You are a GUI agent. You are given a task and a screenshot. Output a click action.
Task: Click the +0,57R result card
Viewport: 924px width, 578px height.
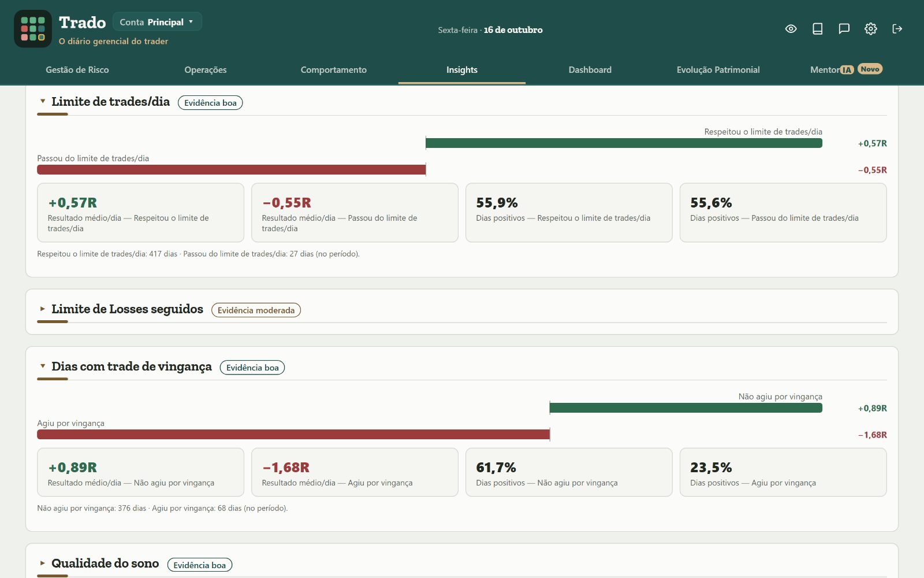click(140, 213)
